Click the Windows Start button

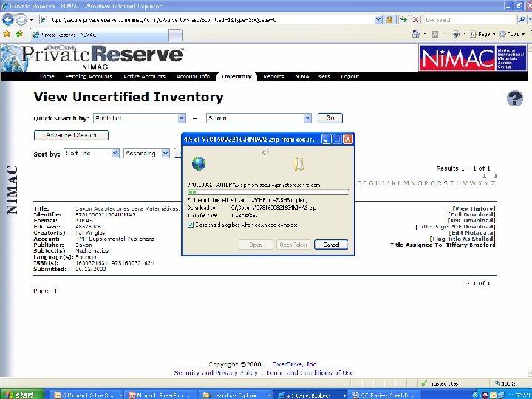point(21,395)
